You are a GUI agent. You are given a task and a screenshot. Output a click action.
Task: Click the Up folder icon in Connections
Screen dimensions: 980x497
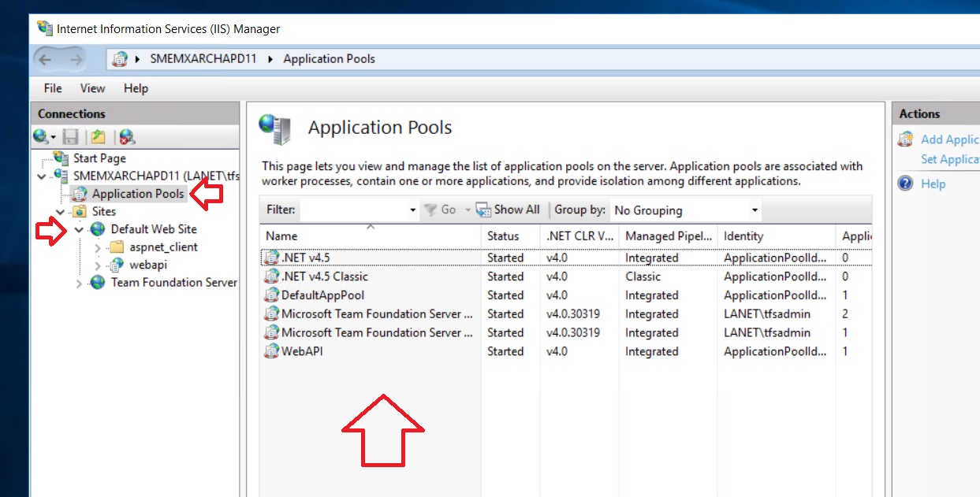(97, 136)
